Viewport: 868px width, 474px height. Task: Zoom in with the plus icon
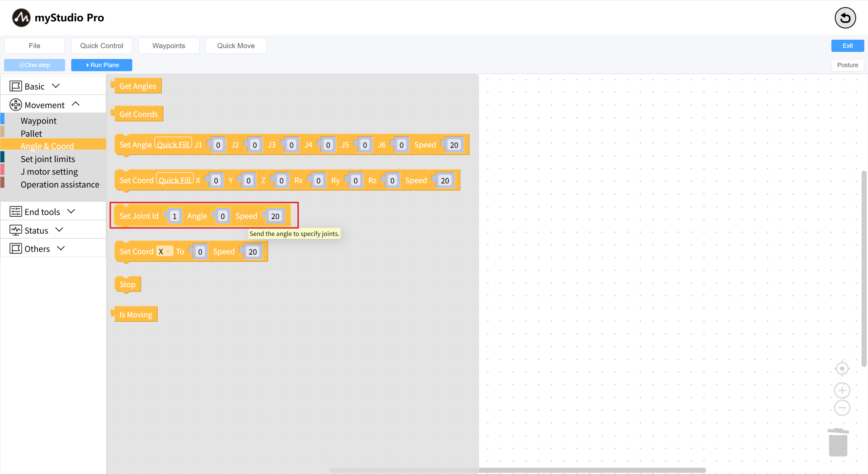[x=842, y=391]
